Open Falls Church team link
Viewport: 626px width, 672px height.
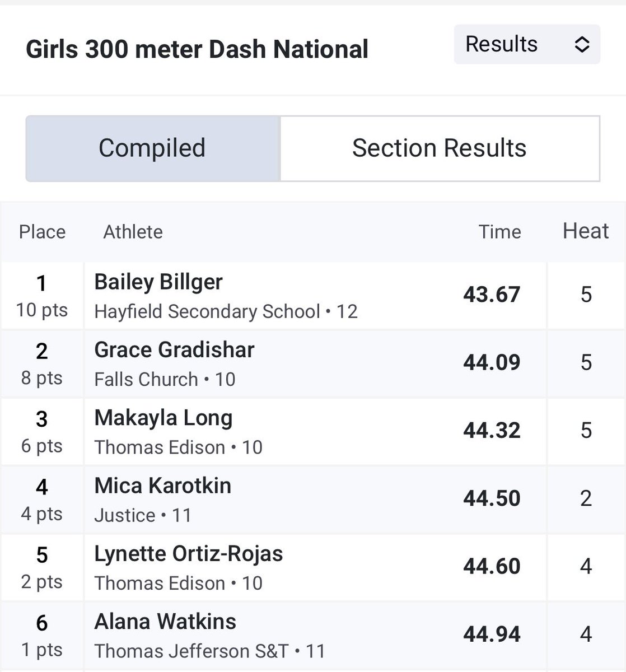pos(146,379)
